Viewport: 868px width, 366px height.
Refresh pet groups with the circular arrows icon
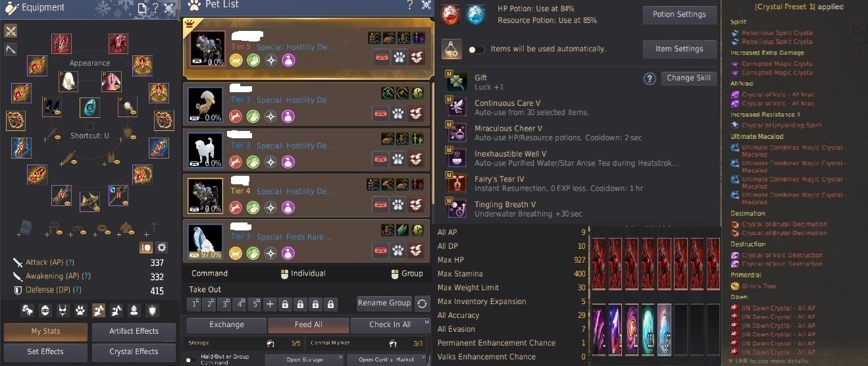pyautogui.click(x=422, y=303)
